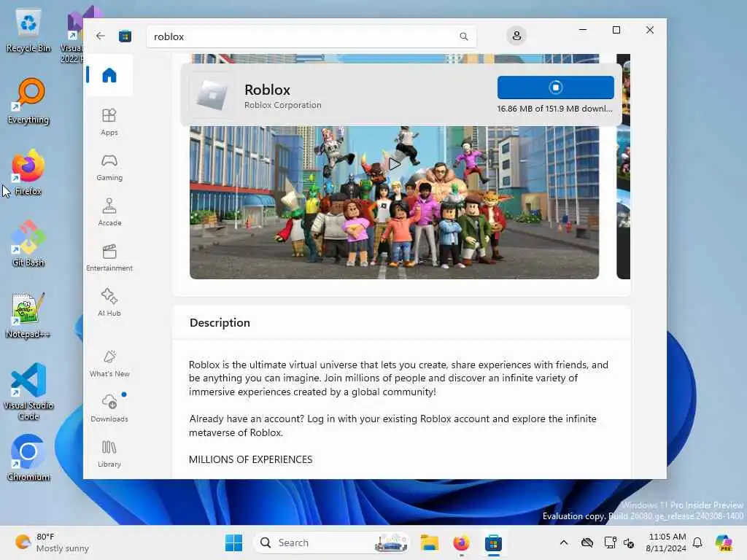Open the notification bell in taskbar
Screen dimensions: 747x560
pos(697,542)
